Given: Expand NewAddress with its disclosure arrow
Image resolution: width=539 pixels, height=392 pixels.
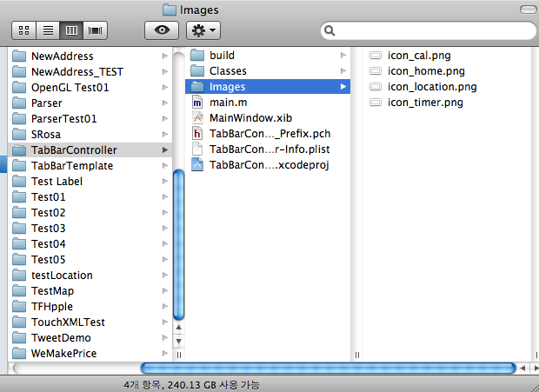Looking at the screenshot, I should tap(165, 56).
